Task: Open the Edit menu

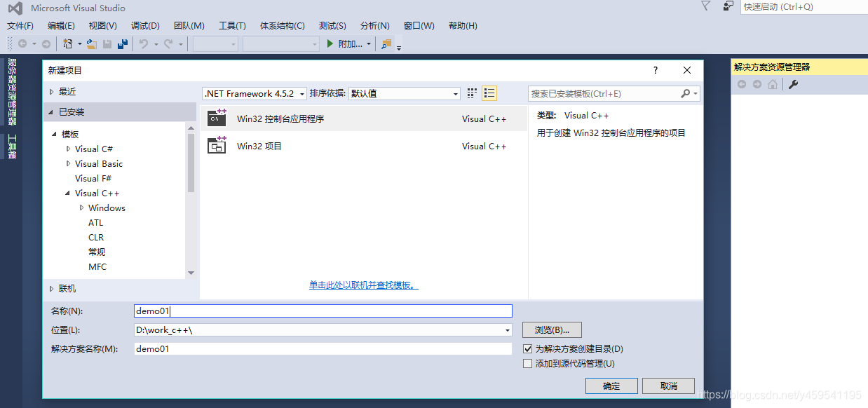Action: (x=61, y=25)
